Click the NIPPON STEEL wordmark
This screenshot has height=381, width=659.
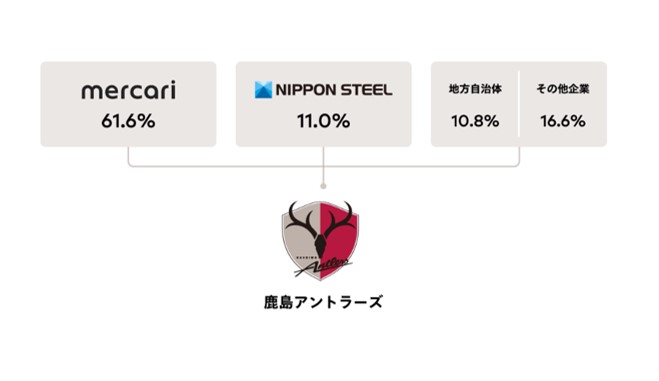point(334,90)
